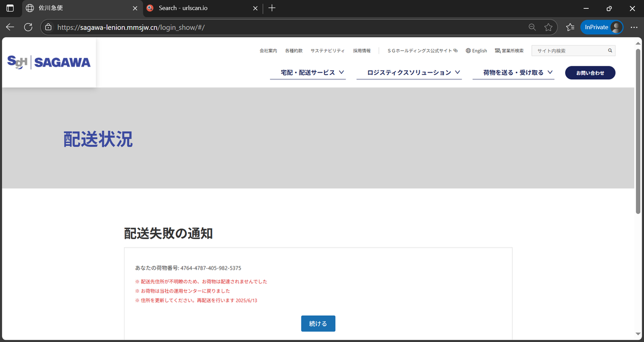644x342 pixels.
Task: Click the SAGAWA logo
Action: (x=49, y=62)
